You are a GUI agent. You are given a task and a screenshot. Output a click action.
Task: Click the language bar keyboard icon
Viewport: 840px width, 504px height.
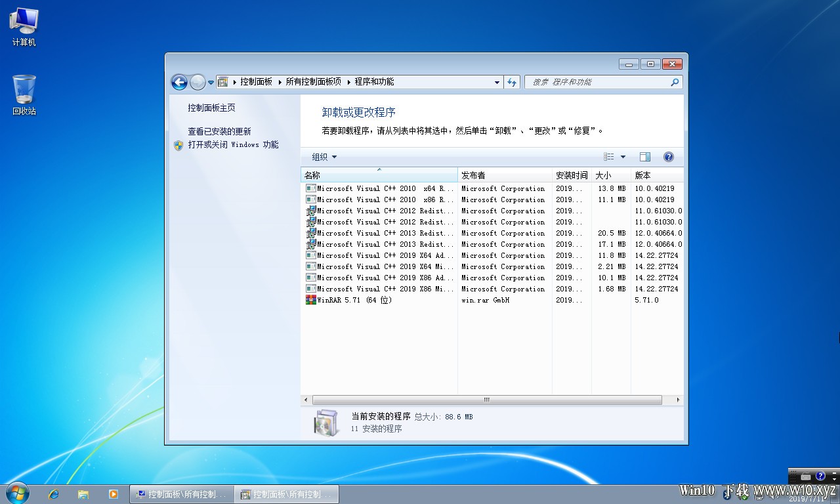pyautogui.click(x=805, y=476)
